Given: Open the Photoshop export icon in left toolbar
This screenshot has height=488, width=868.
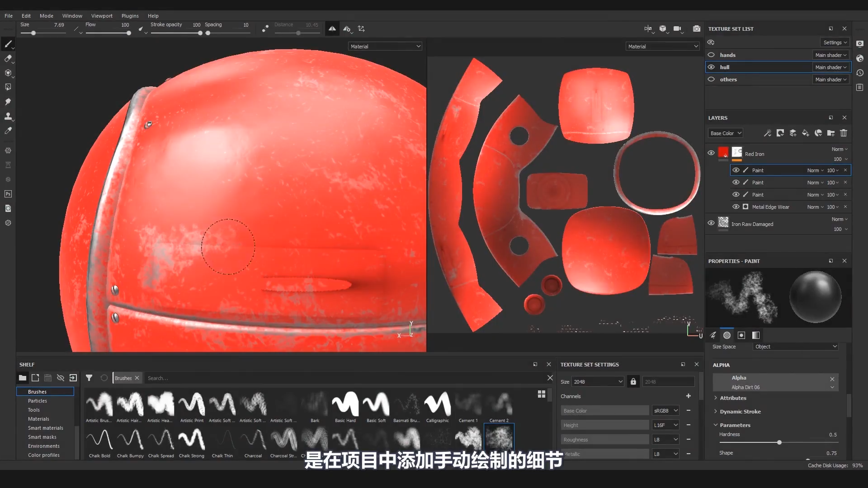Looking at the screenshot, I should [x=8, y=194].
